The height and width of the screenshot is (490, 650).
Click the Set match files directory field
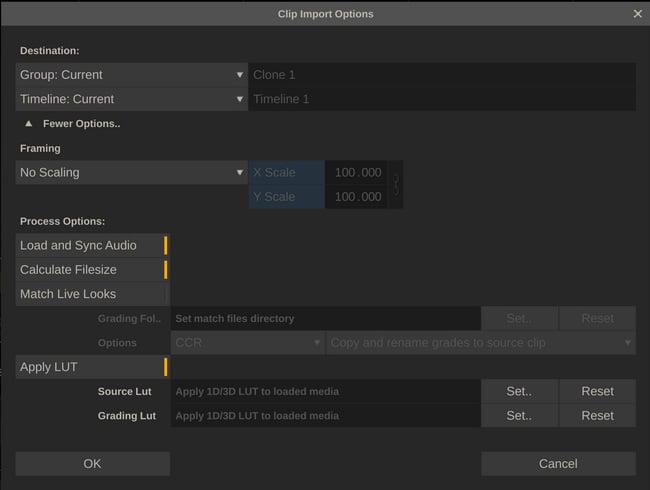click(326, 318)
